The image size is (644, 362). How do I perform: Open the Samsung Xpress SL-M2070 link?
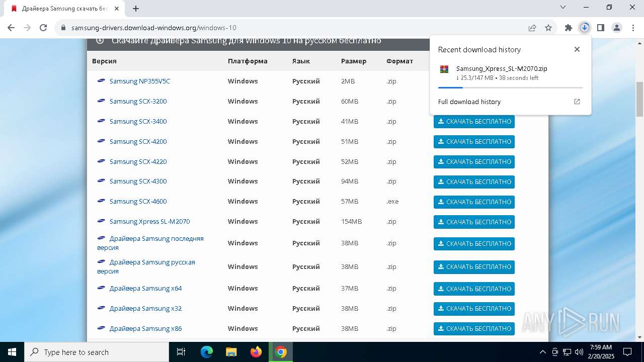tap(149, 221)
